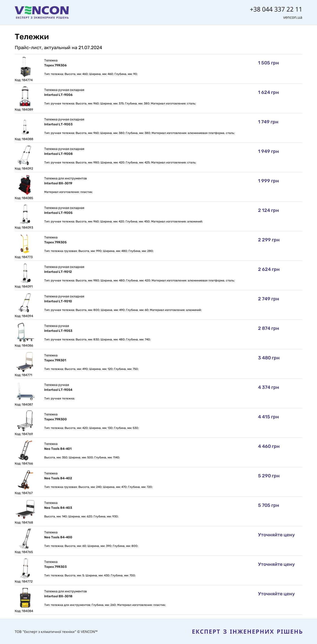Select the red Intertool BX-3019 toolbox image
The width and height of the screenshot is (317, 644).
pos(25,185)
